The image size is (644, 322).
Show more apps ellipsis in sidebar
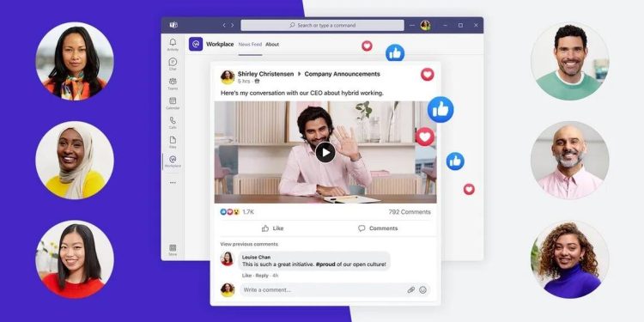[x=173, y=182]
